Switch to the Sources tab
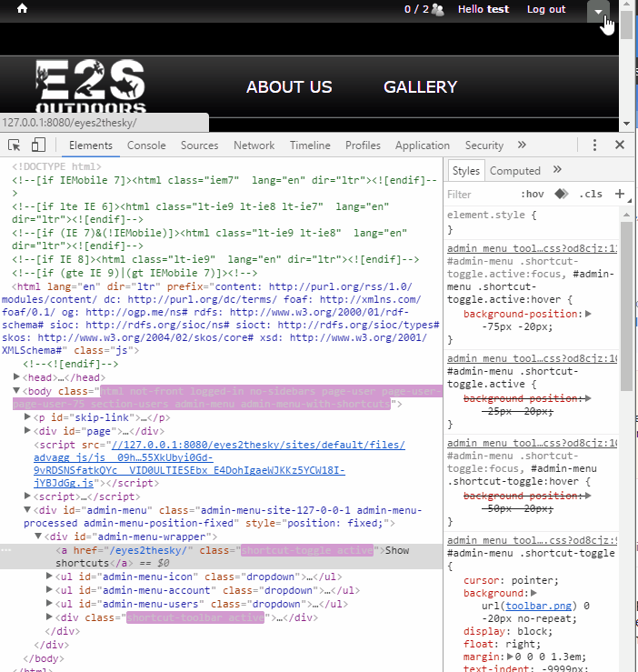This screenshot has height=672, width=638. [x=199, y=145]
